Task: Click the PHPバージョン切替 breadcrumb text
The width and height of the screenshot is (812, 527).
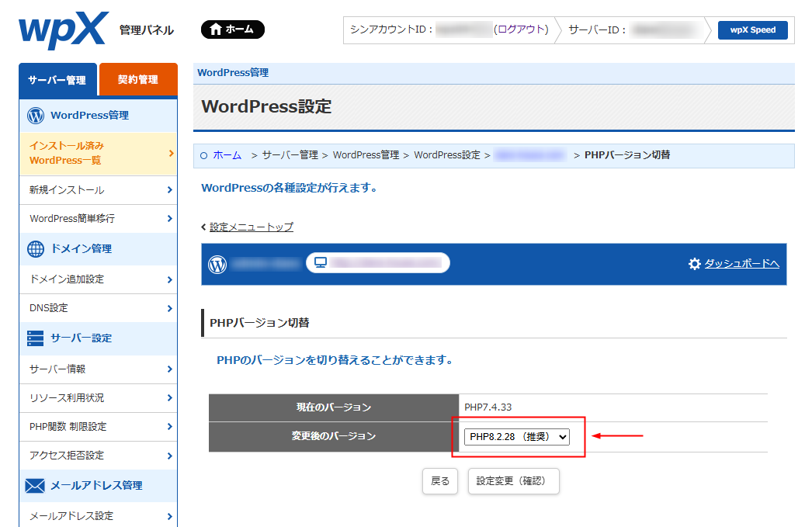Action: click(x=627, y=154)
